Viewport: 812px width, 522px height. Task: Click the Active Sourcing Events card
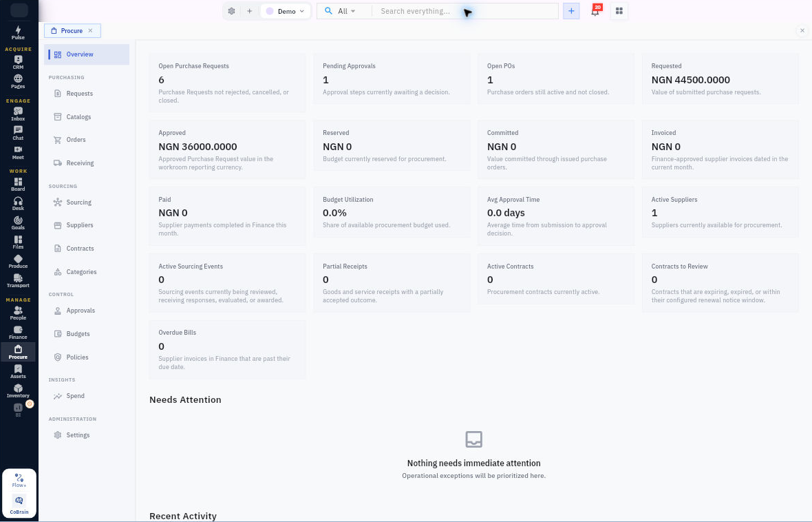point(227,282)
